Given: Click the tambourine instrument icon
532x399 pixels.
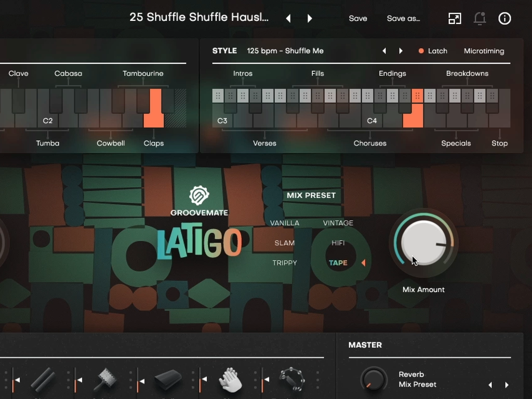Looking at the screenshot, I should [x=292, y=379].
